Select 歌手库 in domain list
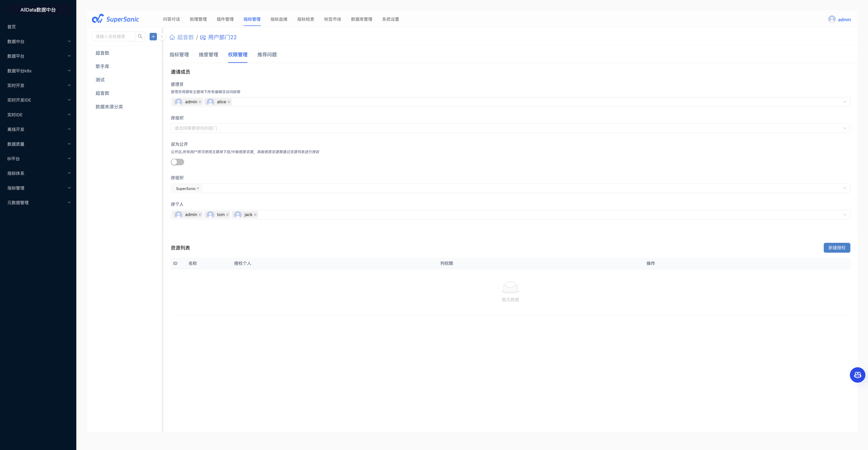The width and height of the screenshot is (868, 450). coord(102,66)
